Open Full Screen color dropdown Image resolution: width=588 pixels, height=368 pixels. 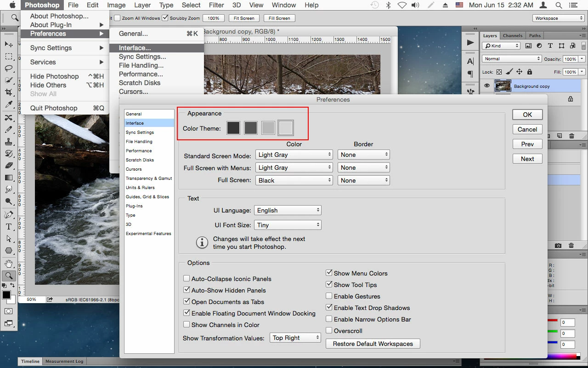[294, 181]
